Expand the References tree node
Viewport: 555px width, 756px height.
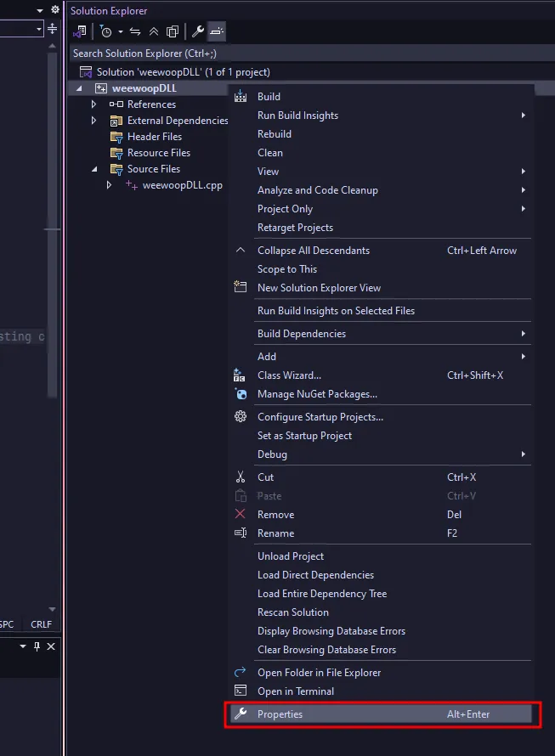tap(93, 104)
